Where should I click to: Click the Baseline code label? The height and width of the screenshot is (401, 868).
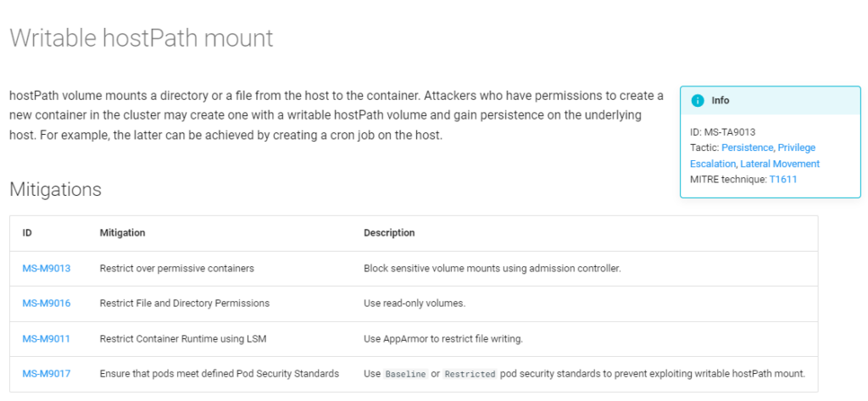tap(405, 374)
